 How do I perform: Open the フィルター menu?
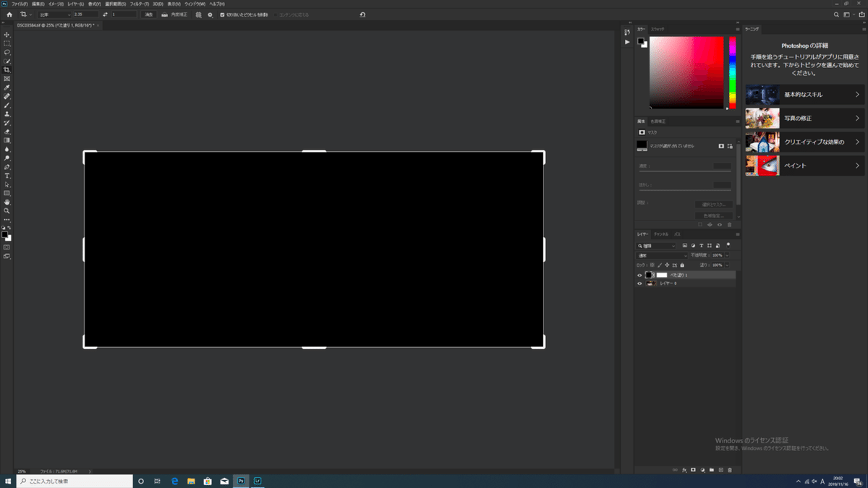[139, 4]
